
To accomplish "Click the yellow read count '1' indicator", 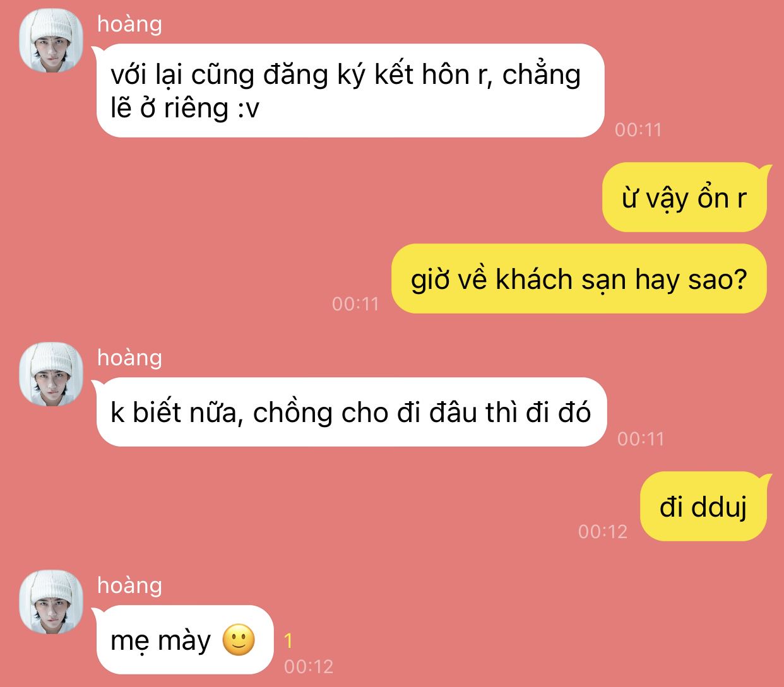I will coord(288,641).
